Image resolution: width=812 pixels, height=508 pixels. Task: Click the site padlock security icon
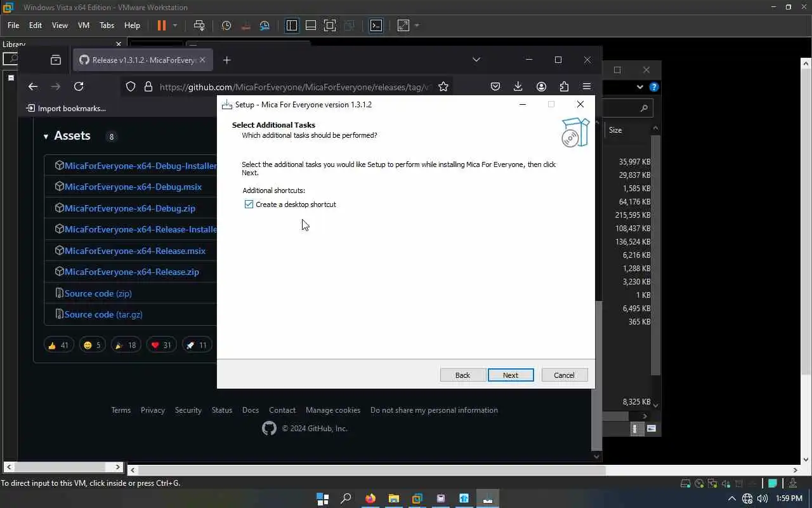click(148, 86)
